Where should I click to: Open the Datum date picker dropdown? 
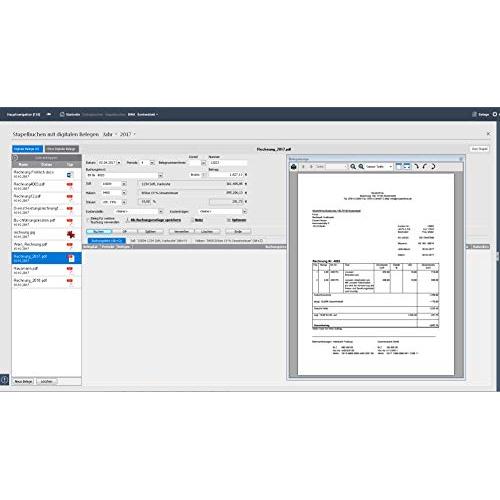coord(119,162)
